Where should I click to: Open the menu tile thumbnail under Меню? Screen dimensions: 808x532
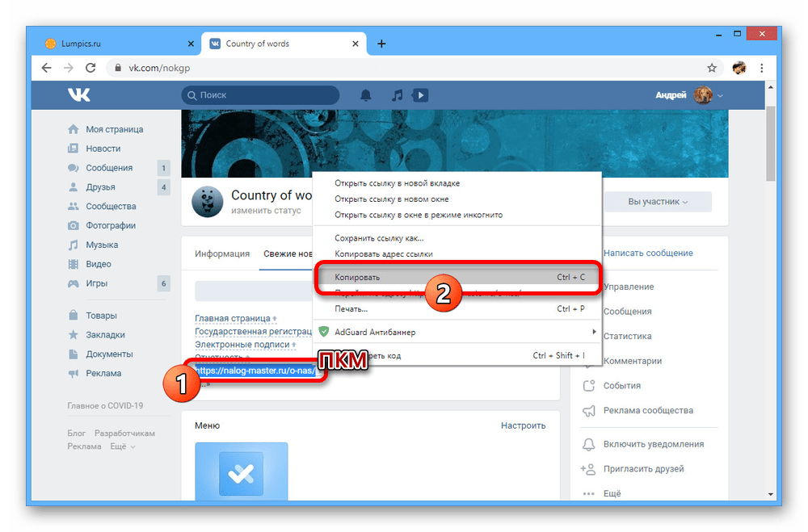pos(241,471)
